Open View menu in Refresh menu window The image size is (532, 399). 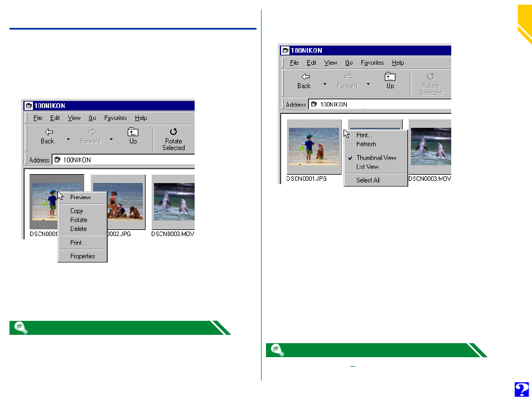(x=331, y=63)
